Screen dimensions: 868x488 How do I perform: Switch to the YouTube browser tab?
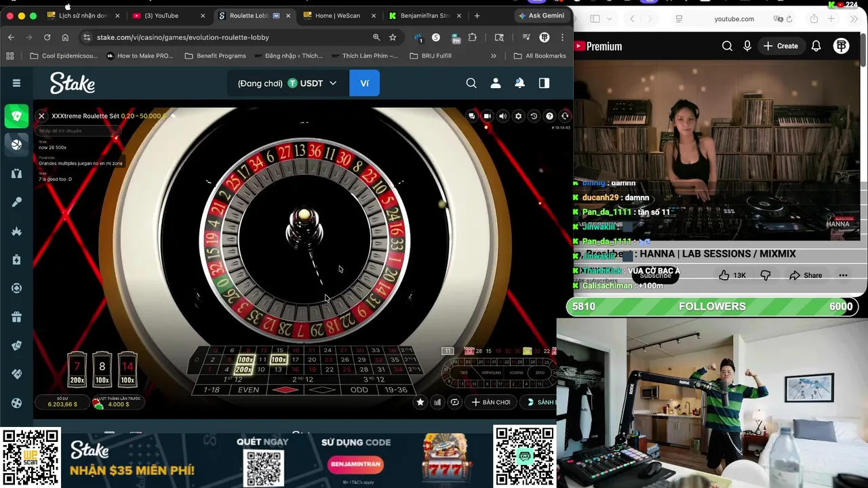pyautogui.click(x=167, y=16)
